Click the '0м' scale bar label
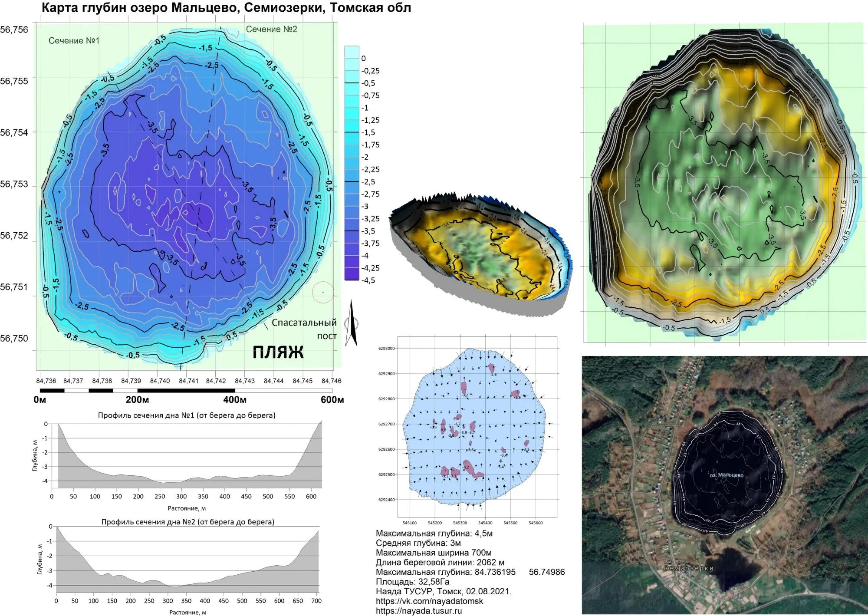 tap(39, 399)
